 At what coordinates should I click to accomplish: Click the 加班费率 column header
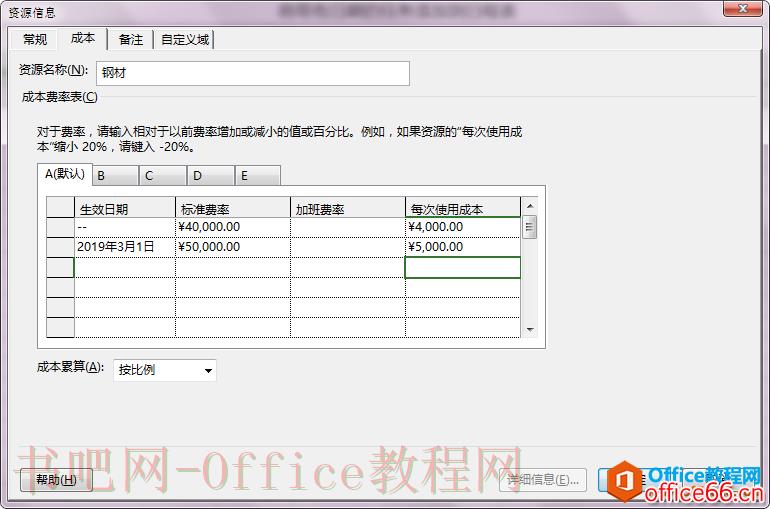(348, 208)
